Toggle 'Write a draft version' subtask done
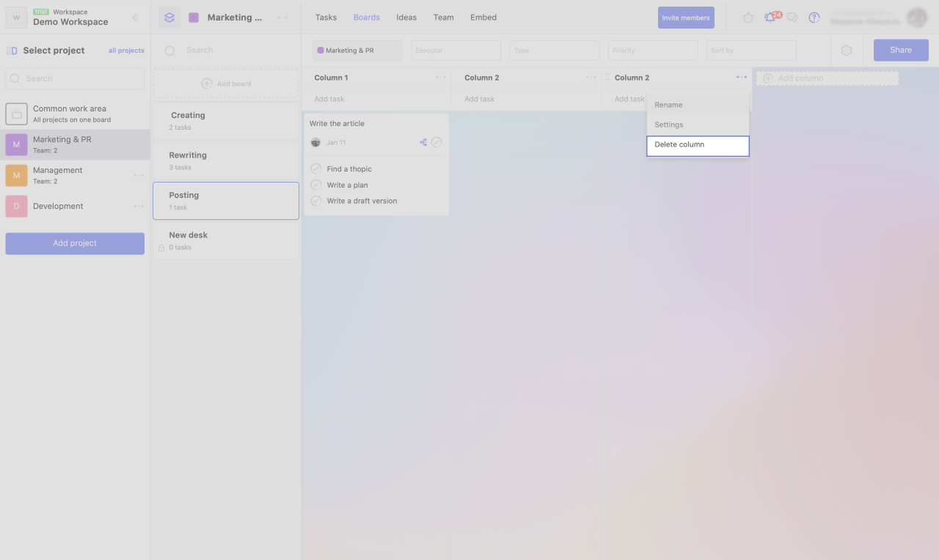The width and height of the screenshot is (939, 560). click(x=316, y=201)
